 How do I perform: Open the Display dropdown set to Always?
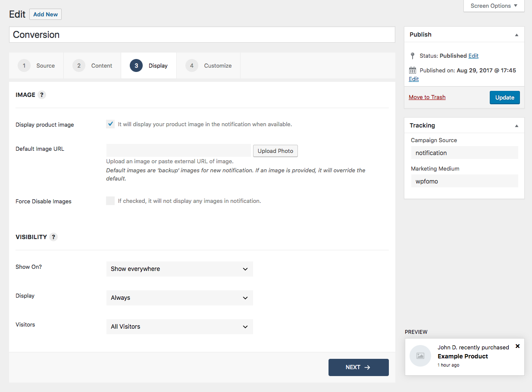point(179,298)
